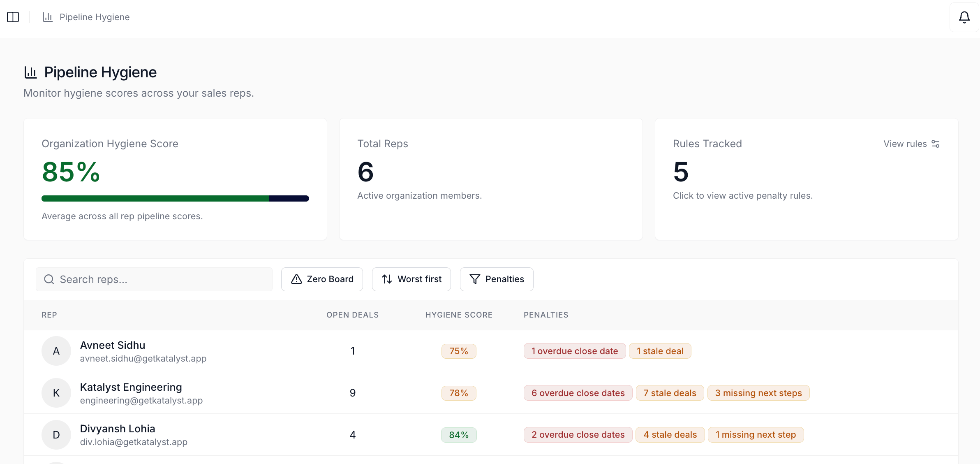The width and height of the screenshot is (980, 464).
Task: Open the Penalties filter dropdown
Action: [x=497, y=279]
